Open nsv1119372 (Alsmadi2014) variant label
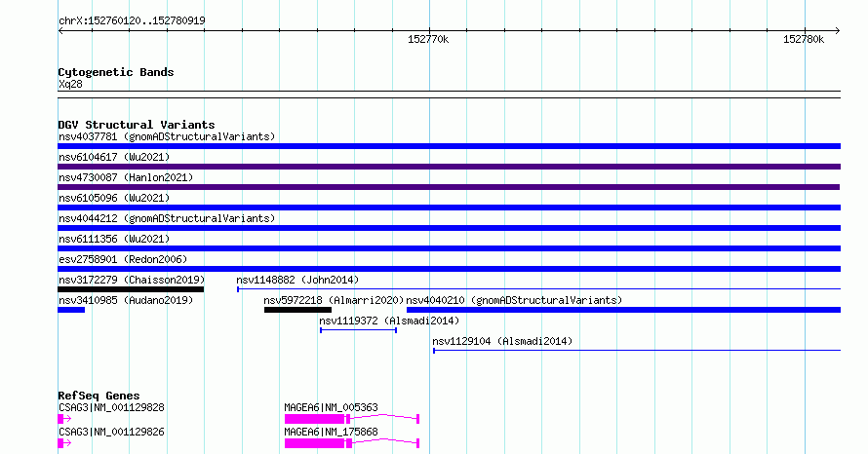 tap(389, 321)
